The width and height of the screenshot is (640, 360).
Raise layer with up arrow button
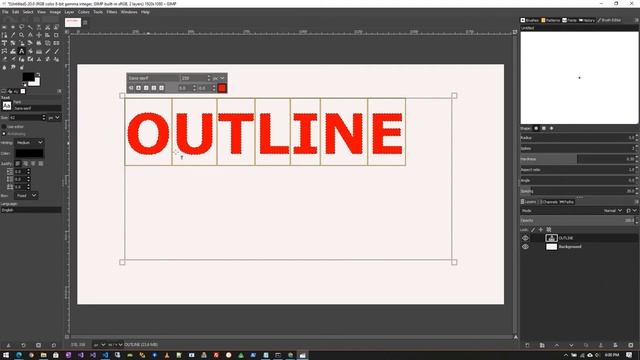(x=557, y=345)
